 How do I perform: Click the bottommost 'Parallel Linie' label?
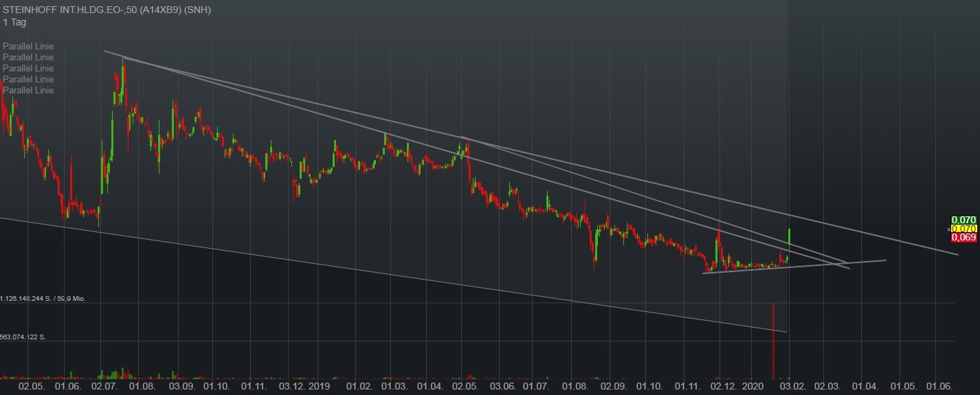pos(28,91)
